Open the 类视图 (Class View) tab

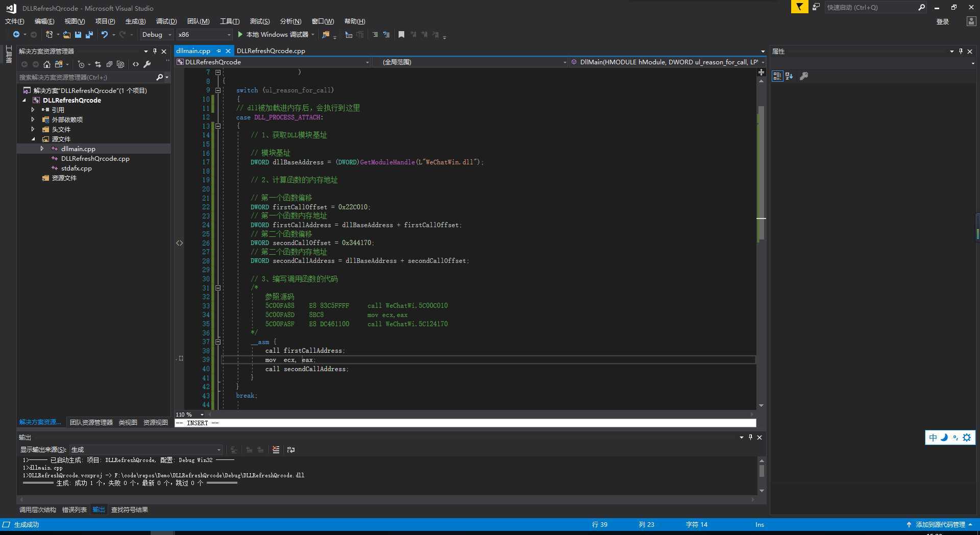pyautogui.click(x=128, y=422)
